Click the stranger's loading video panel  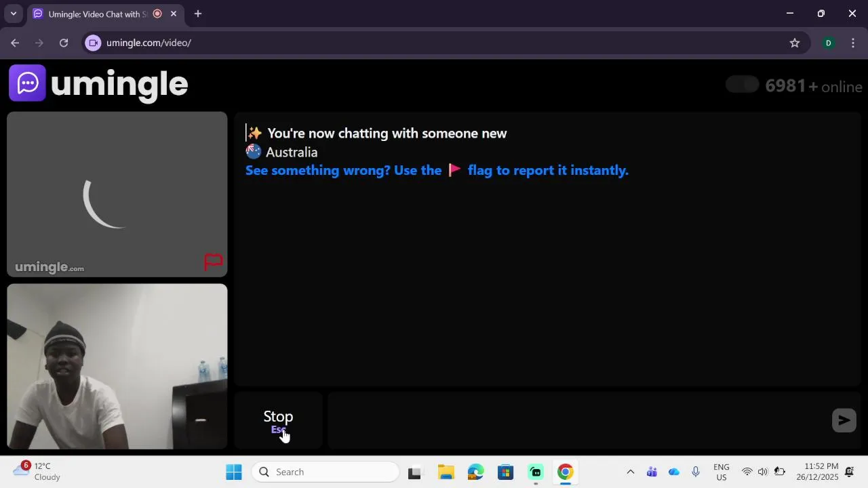(117, 195)
